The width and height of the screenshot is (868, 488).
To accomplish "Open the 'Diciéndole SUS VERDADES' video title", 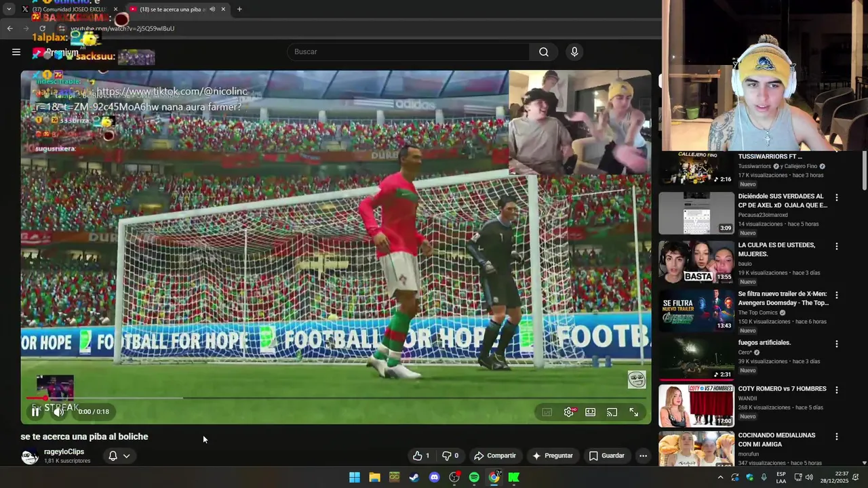I will (783, 201).
